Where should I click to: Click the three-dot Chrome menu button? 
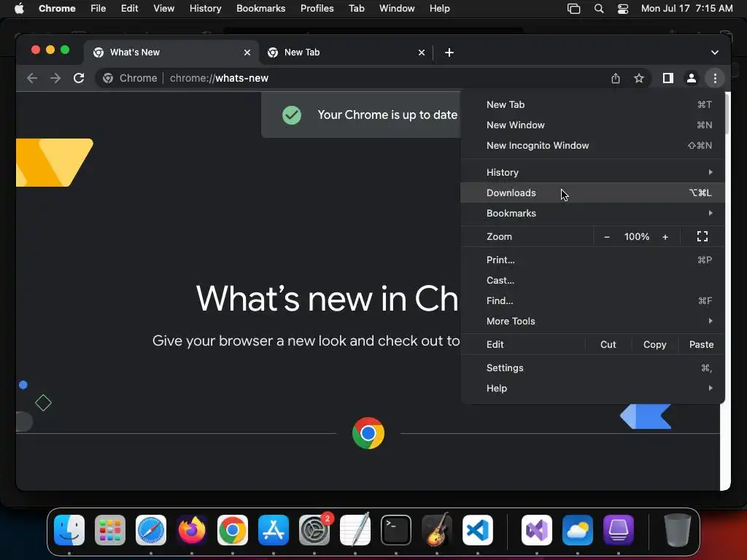(715, 78)
